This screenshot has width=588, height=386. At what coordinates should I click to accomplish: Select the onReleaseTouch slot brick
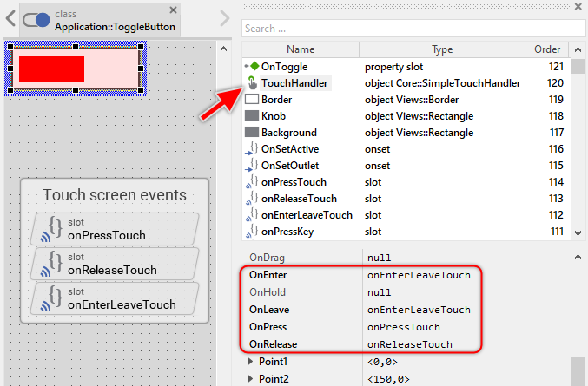pos(115,264)
